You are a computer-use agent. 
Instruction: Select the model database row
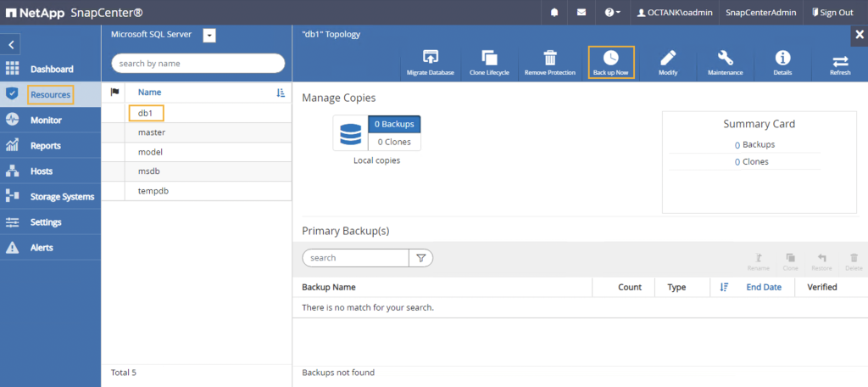[197, 152]
